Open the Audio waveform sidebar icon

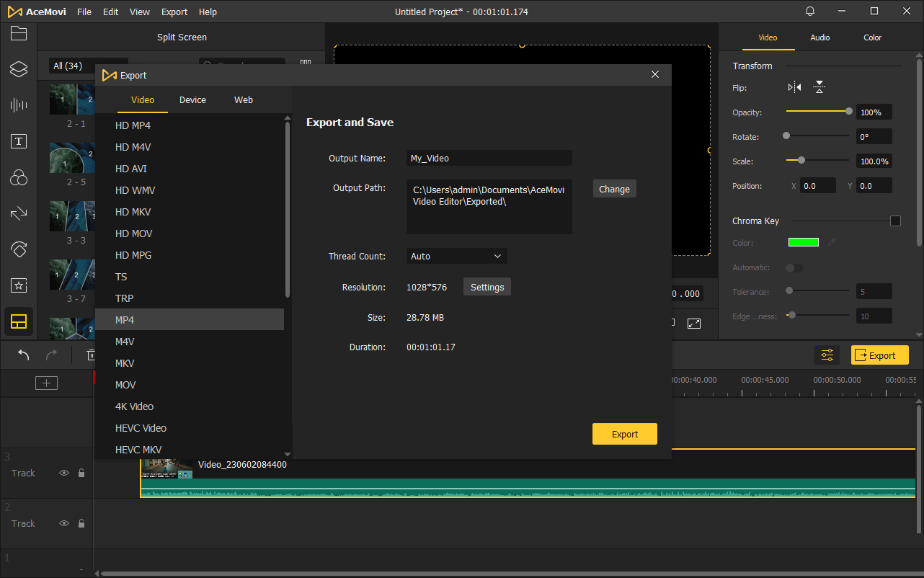click(x=19, y=105)
